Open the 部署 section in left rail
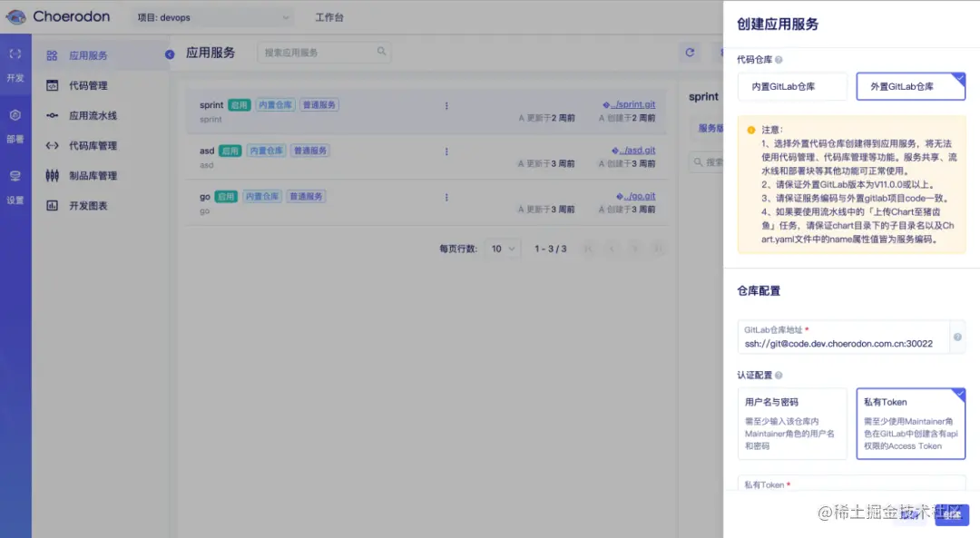This screenshot has height=538, width=980. [15, 127]
